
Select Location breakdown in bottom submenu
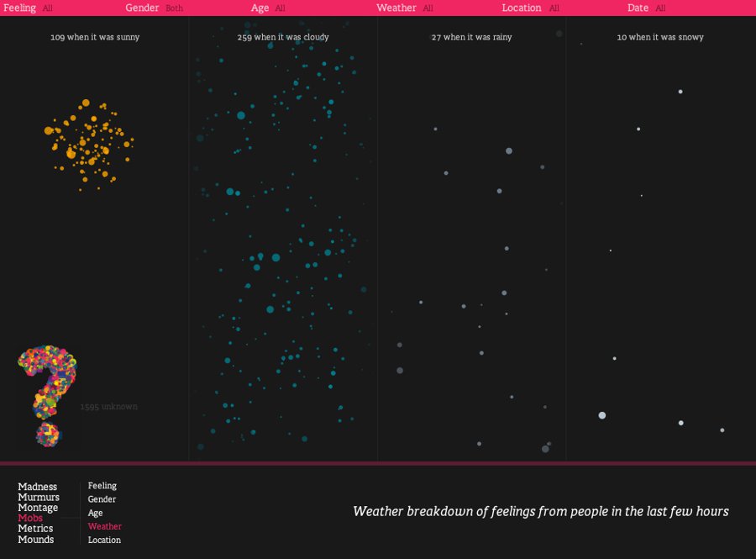(x=104, y=540)
